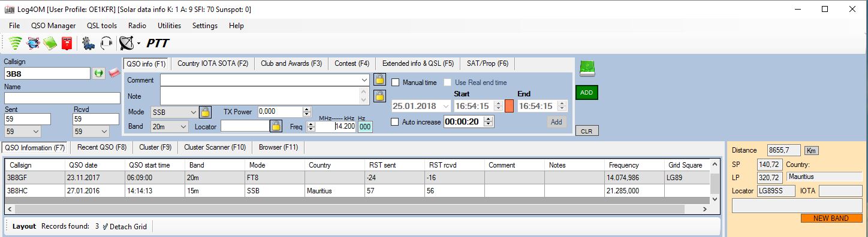Click the green Hz 000 frequency box
868x237 pixels.
coord(365,127)
